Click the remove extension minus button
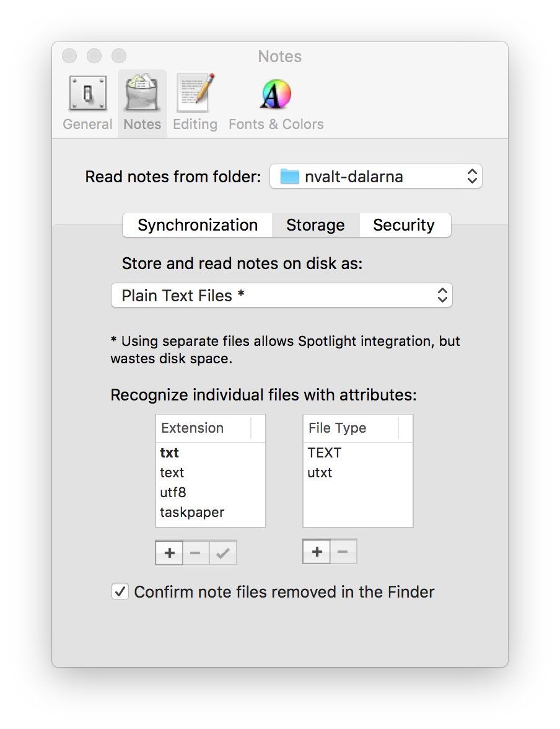Viewport: 560px width, 729px height. pyautogui.click(x=196, y=553)
